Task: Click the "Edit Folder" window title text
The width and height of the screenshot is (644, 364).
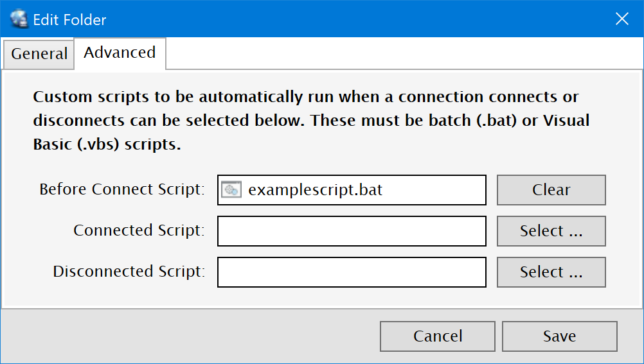Action: [x=69, y=20]
